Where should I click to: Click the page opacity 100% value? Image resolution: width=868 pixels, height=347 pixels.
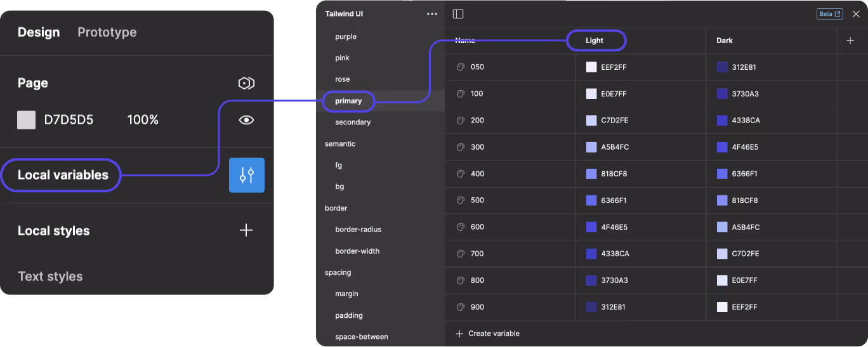(x=143, y=120)
